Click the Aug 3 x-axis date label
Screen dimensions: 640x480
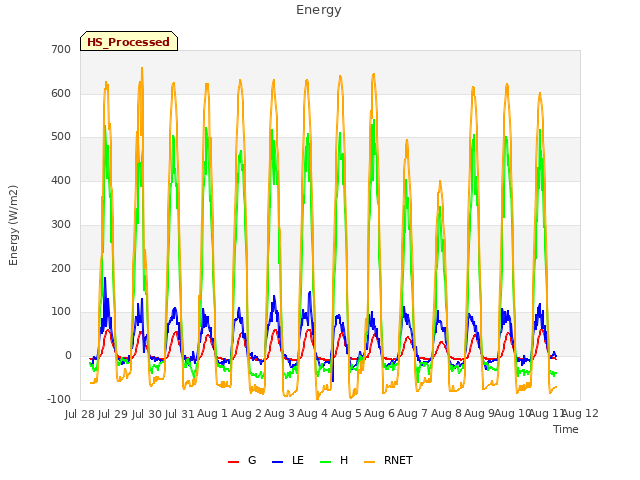pyautogui.click(x=279, y=414)
